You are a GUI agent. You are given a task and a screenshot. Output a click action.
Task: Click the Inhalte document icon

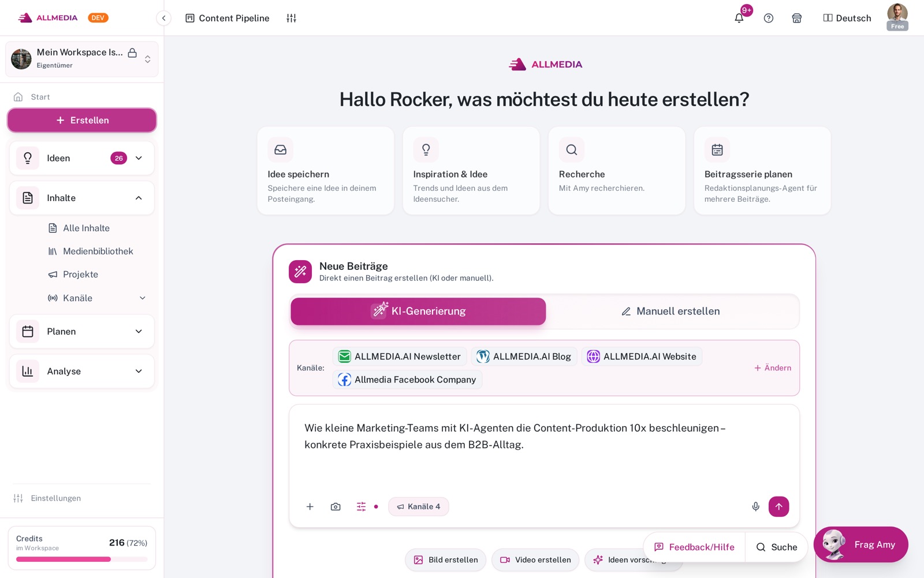pos(28,198)
